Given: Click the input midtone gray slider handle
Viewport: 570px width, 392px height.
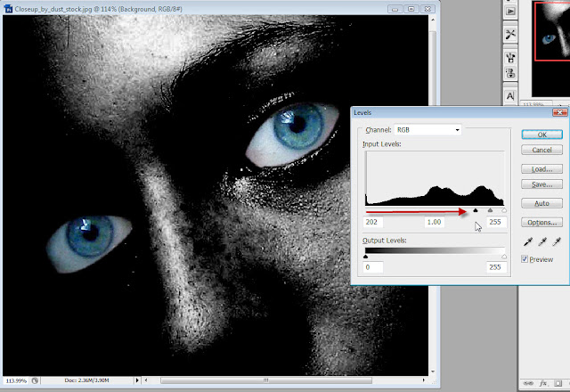Looking at the screenshot, I should [490, 210].
